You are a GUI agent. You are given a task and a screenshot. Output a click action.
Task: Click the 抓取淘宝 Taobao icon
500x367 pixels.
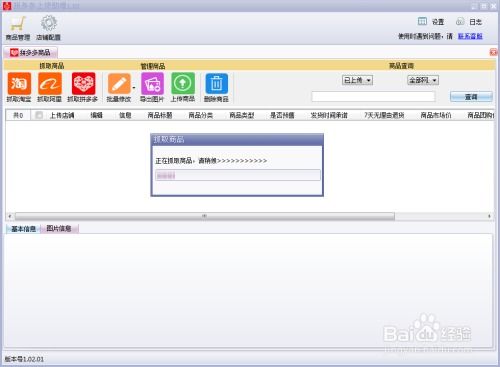(x=19, y=83)
